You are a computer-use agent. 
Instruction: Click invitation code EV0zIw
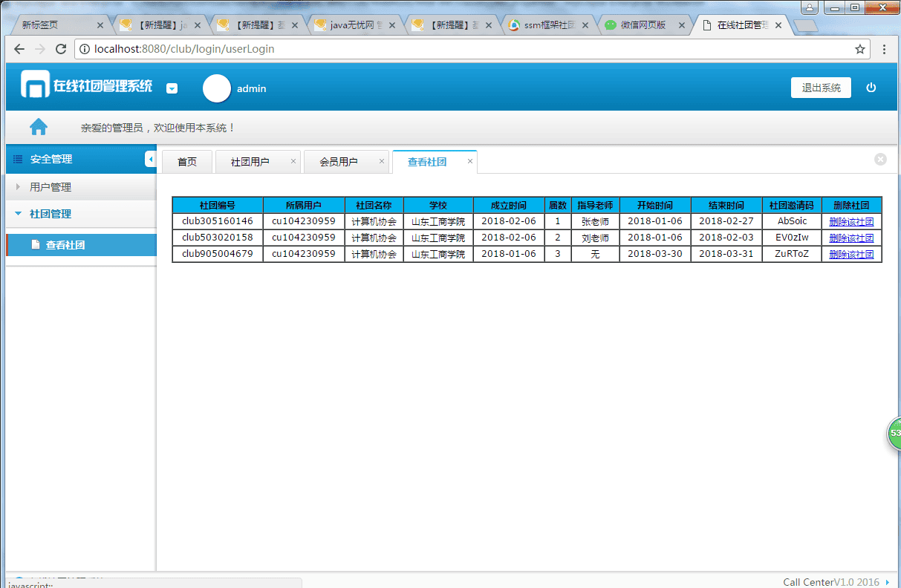[792, 238]
